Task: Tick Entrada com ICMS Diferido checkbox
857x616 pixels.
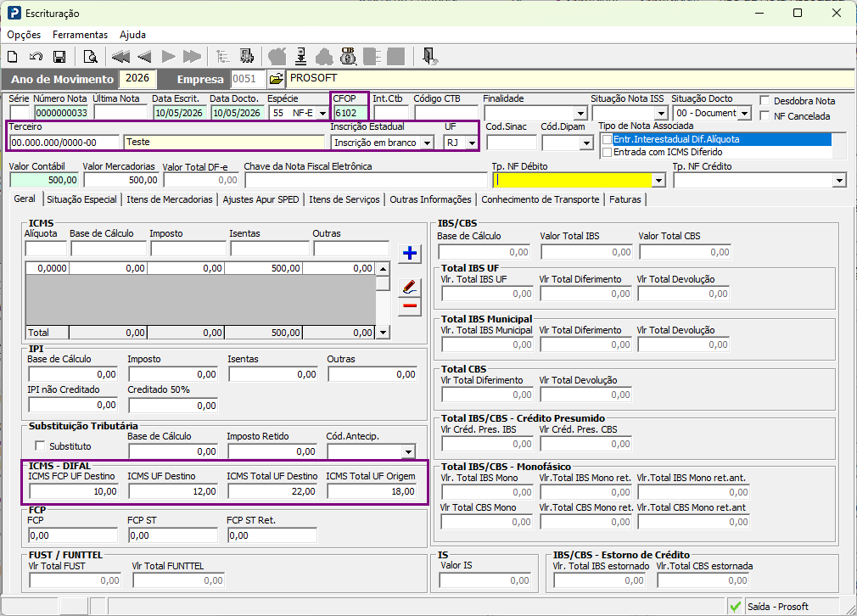Action: pos(607,153)
